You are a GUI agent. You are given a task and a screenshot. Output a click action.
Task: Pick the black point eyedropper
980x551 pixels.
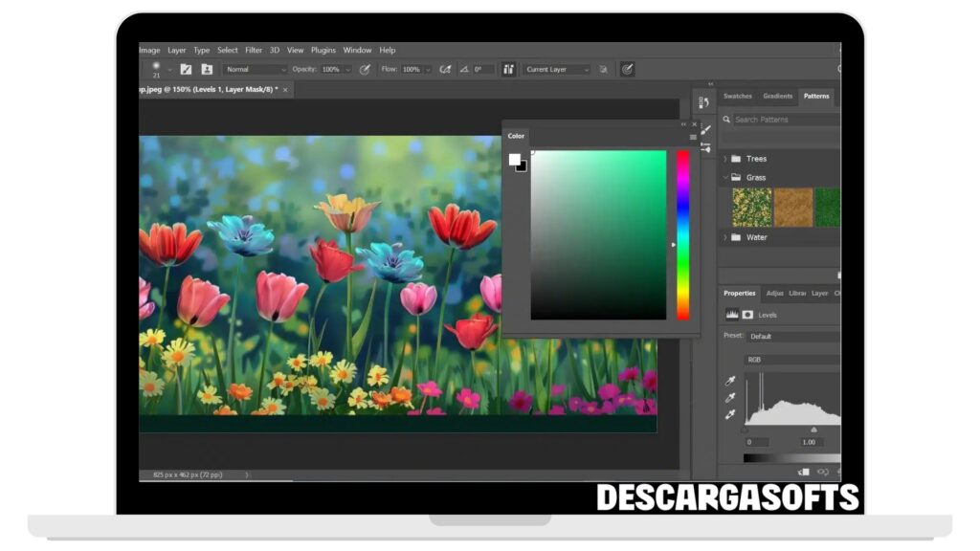click(x=730, y=381)
